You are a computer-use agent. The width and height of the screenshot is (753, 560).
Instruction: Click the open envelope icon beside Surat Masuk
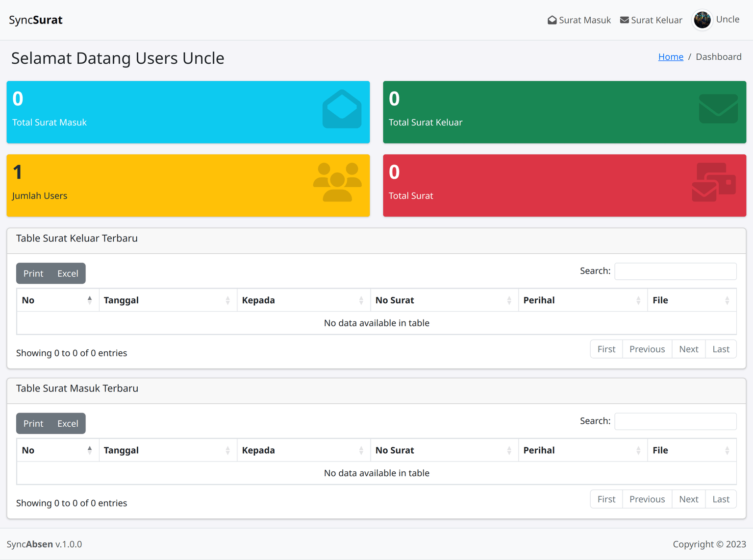pyautogui.click(x=552, y=20)
